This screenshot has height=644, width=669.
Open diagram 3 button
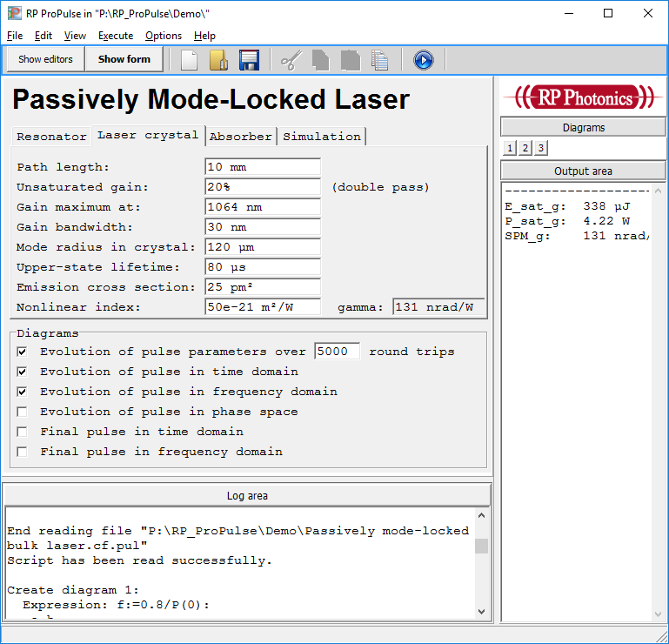point(541,148)
